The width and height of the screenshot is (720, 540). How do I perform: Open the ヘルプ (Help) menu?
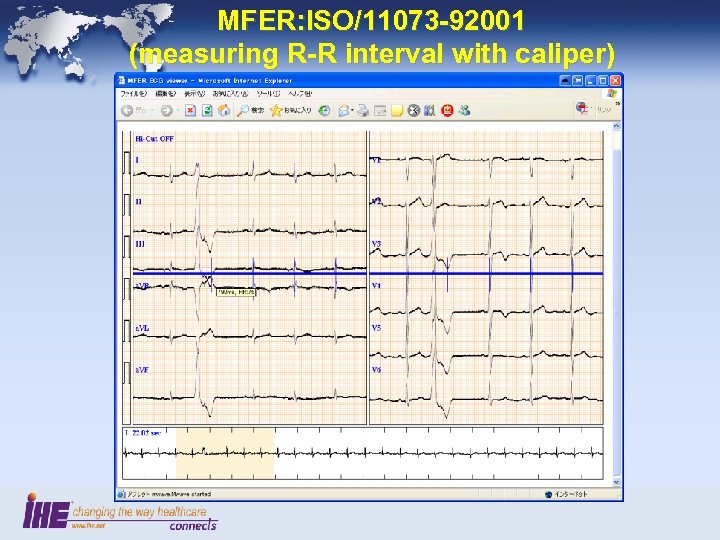coord(300,94)
